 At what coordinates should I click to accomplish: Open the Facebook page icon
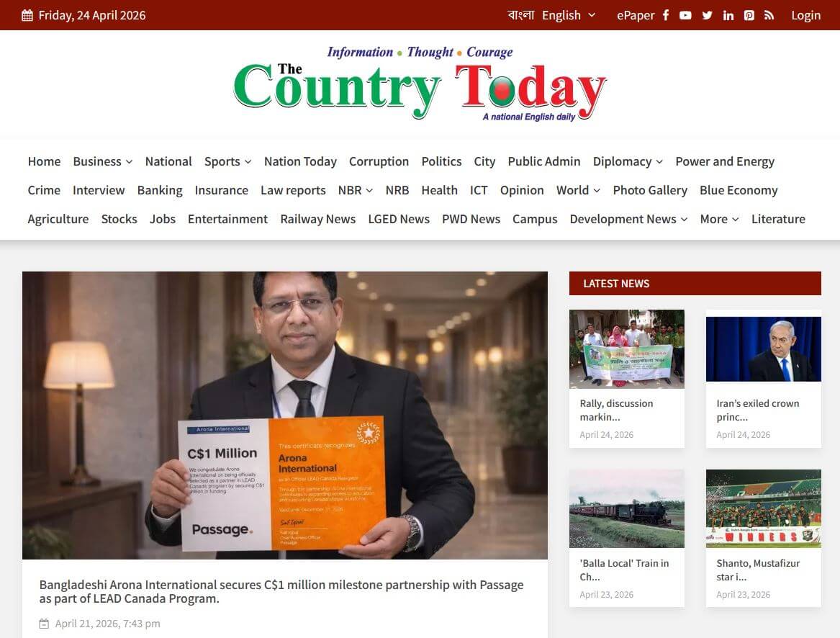click(x=666, y=15)
